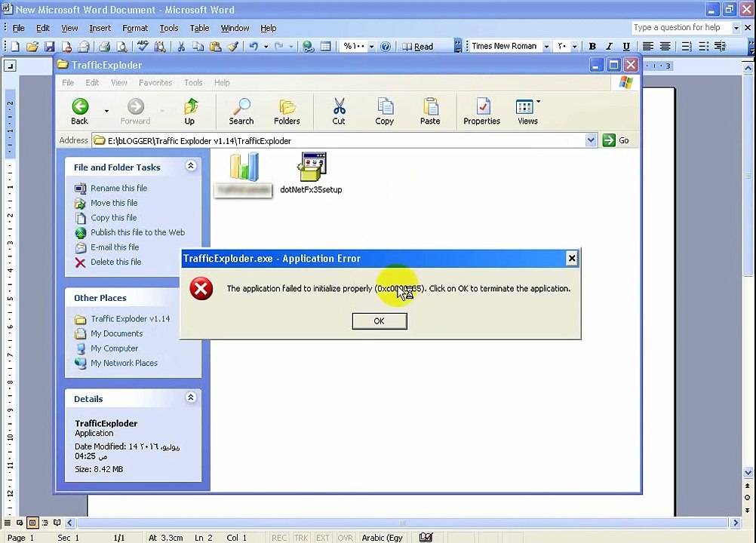Open Word's zoom percentage dropdown
The width and height of the screenshot is (756, 543).
tap(371, 47)
